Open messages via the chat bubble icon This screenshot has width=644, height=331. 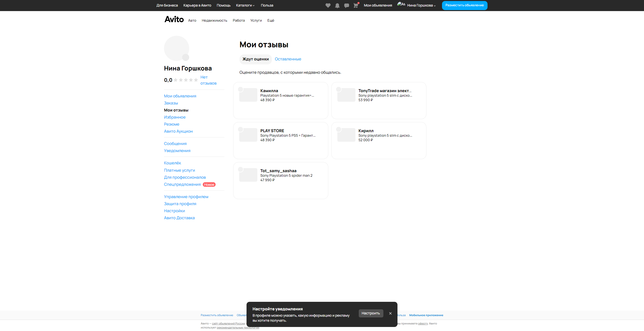(x=346, y=6)
